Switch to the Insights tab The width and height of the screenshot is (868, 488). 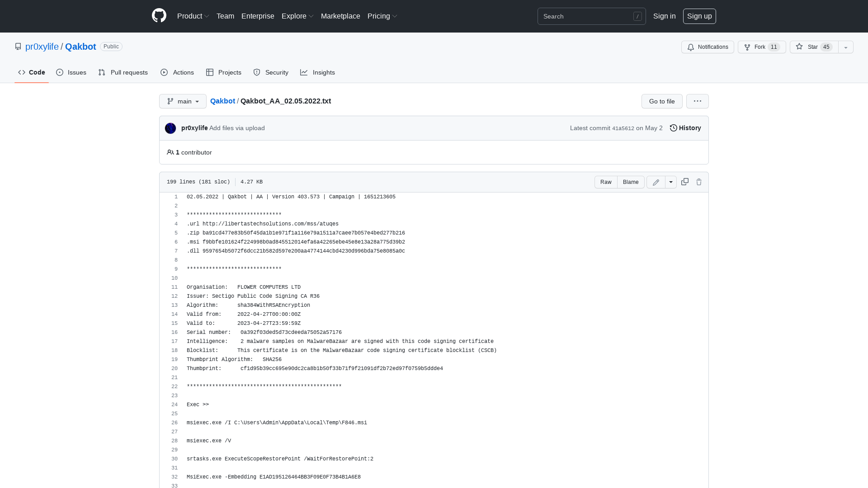pos(317,72)
